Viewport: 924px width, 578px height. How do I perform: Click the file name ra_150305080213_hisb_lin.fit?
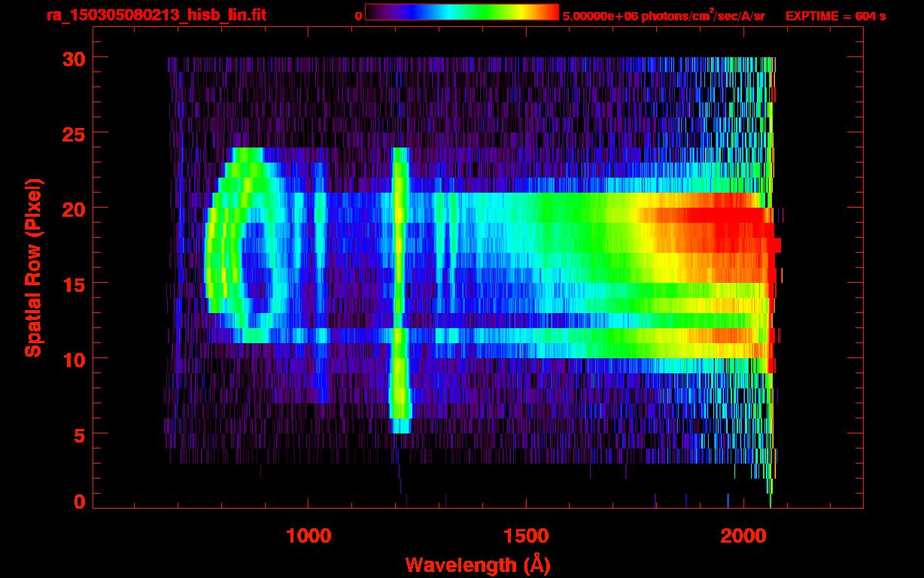click(x=155, y=15)
